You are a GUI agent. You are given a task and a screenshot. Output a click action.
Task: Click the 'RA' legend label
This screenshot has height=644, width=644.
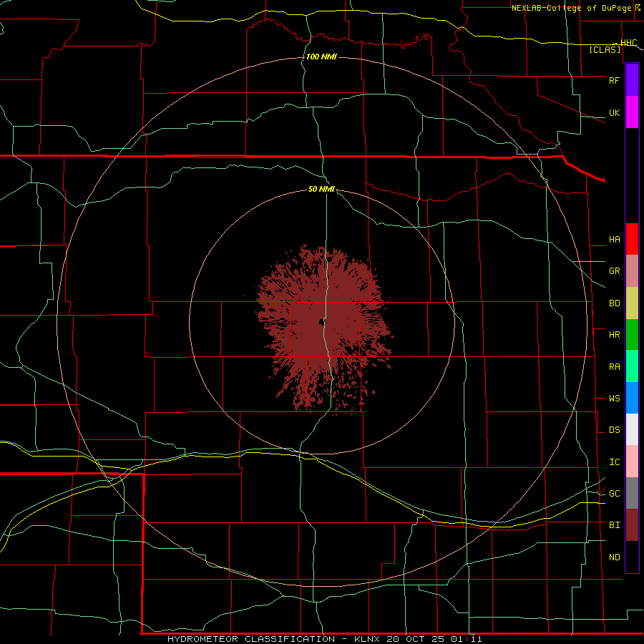coord(614,367)
